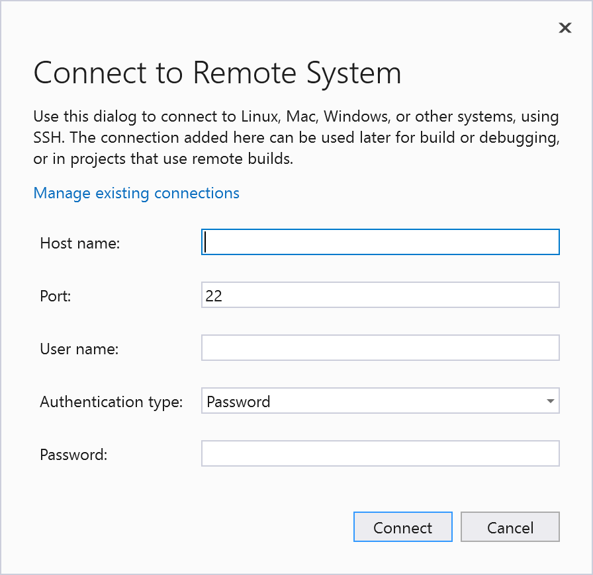Click the Host name label
The image size is (593, 575).
coord(80,243)
